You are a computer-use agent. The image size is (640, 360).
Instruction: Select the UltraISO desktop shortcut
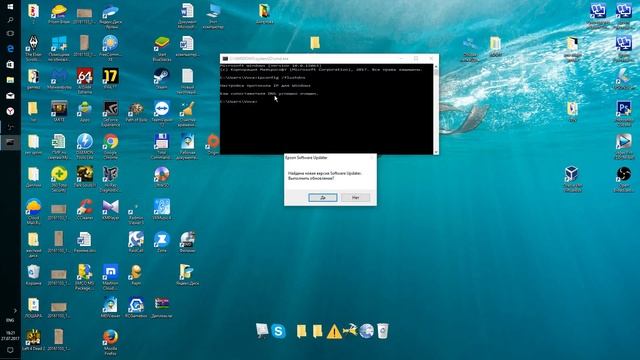click(x=162, y=177)
